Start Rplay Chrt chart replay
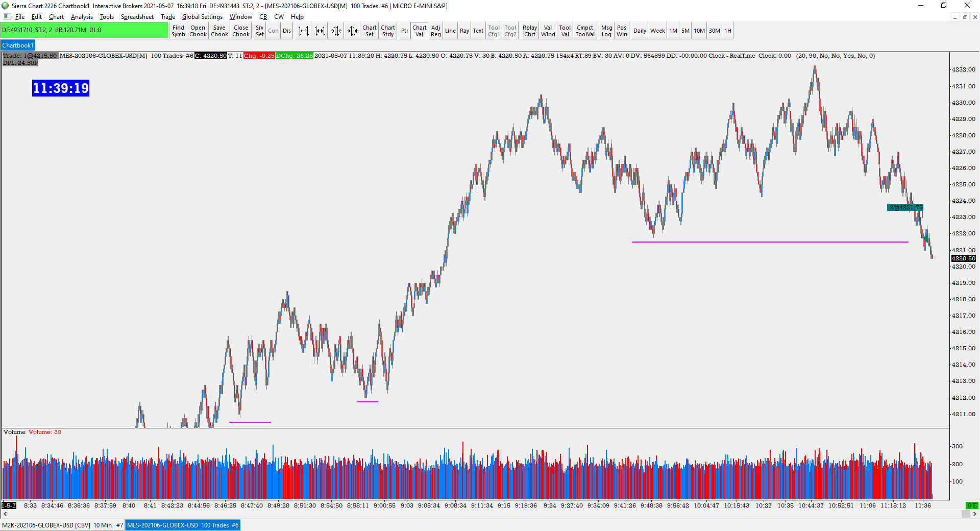Viewport: 980px width, 531px height. [530, 31]
